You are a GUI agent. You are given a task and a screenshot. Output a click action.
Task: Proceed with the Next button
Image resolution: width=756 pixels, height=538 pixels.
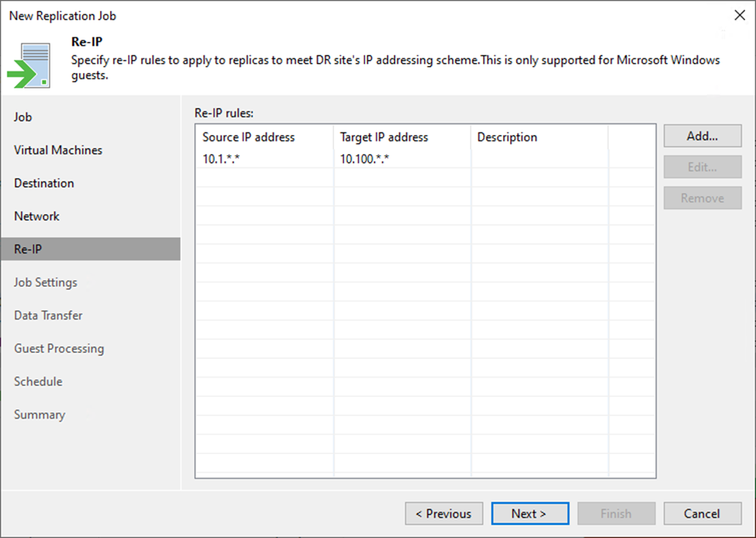pyautogui.click(x=530, y=513)
